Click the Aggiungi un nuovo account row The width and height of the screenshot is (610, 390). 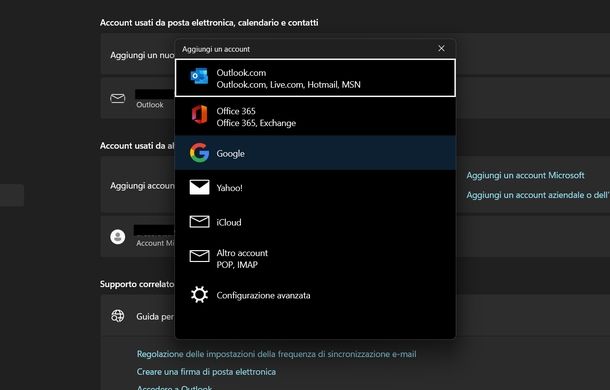tap(355, 54)
